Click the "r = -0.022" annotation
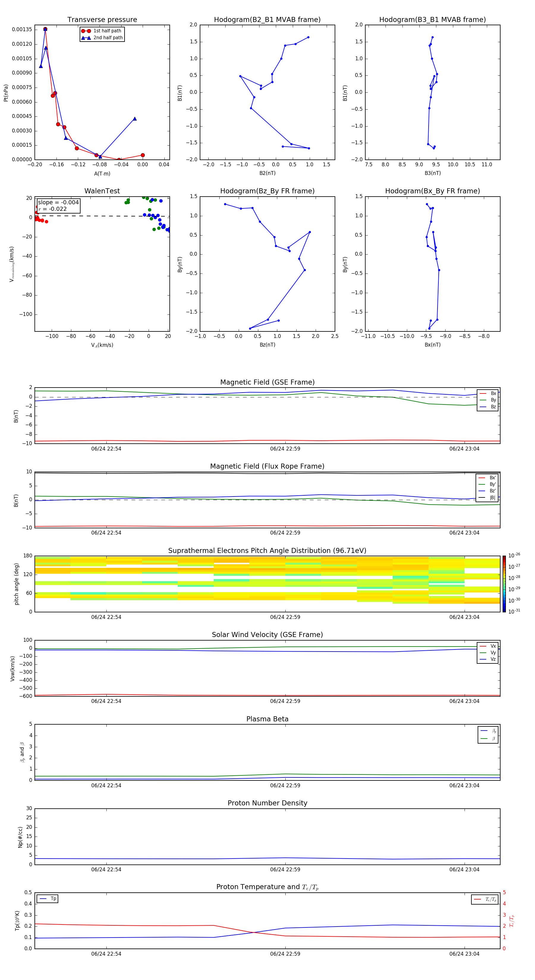Image resolution: width=535 pixels, height=980 pixels. point(53,209)
